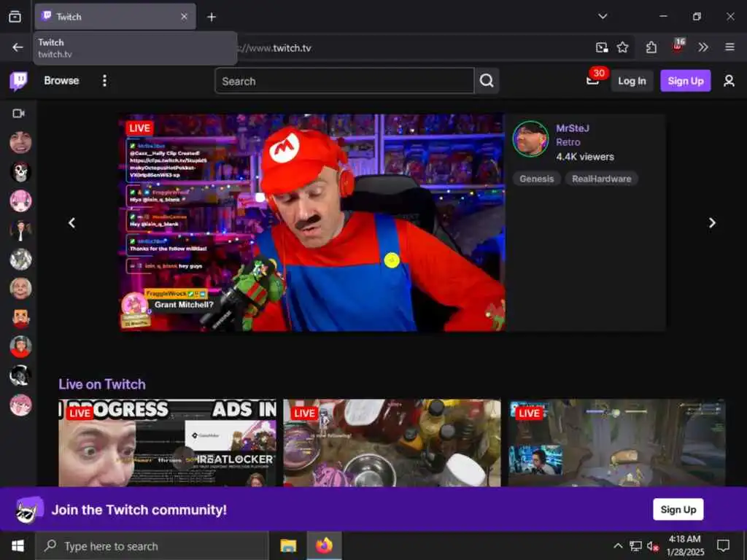Open the featured MrSteJ live stream video
The width and height of the screenshot is (747, 560).
(312, 222)
